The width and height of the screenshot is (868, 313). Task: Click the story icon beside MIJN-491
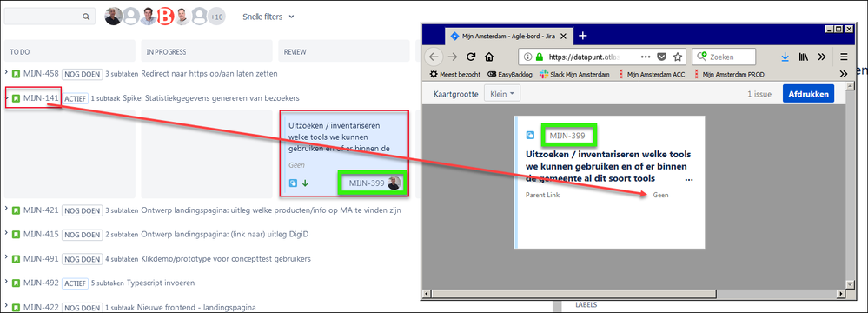[17, 259]
